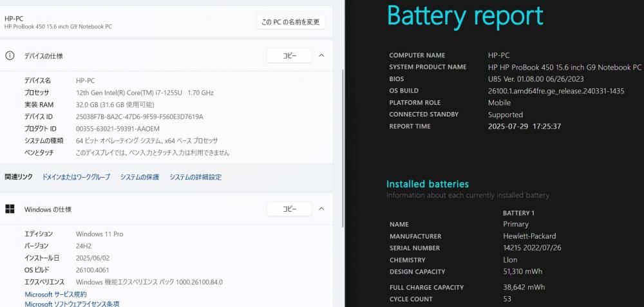The width and height of the screenshot is (644, 307).
Task: Select the version value 24H2
Action: click(83, 246)
